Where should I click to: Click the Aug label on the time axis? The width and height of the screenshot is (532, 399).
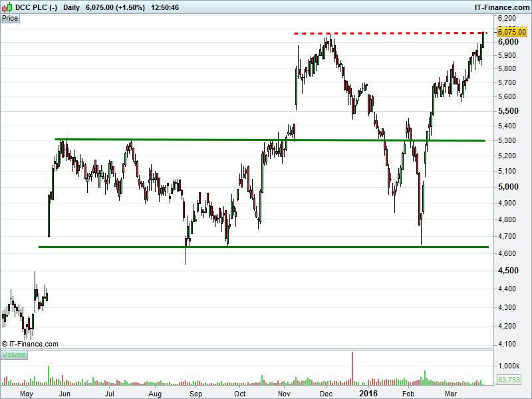point(155,394)
